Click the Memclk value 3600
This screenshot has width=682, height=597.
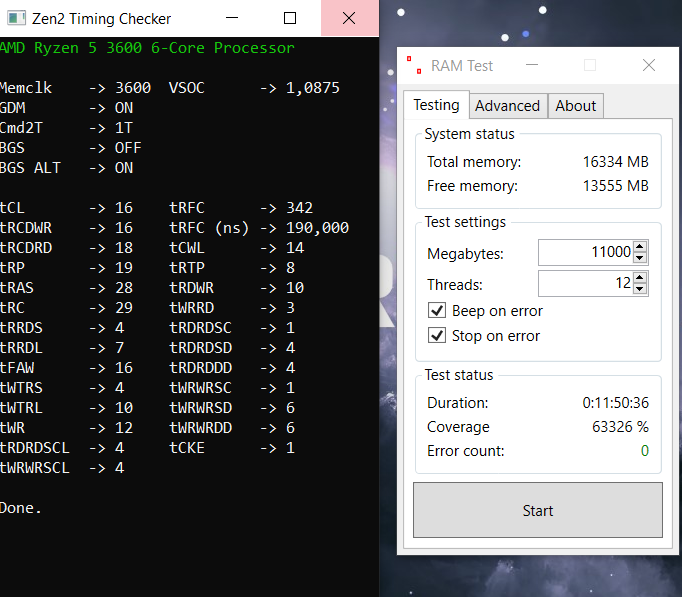[133, 88]
